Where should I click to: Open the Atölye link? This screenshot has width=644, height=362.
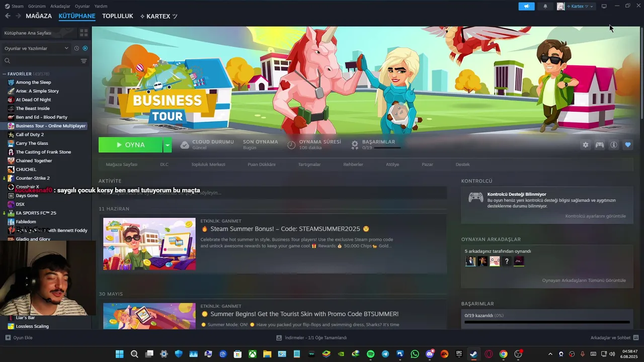pyautogui.click(x=392, y=164)
